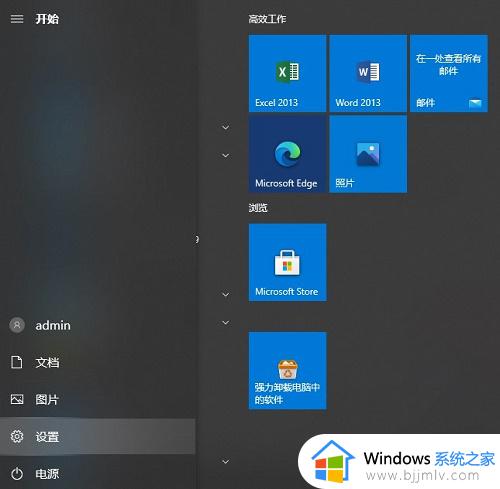500x489 pixels.
Task: Click the 高效工作 group header
Action: 267,19
